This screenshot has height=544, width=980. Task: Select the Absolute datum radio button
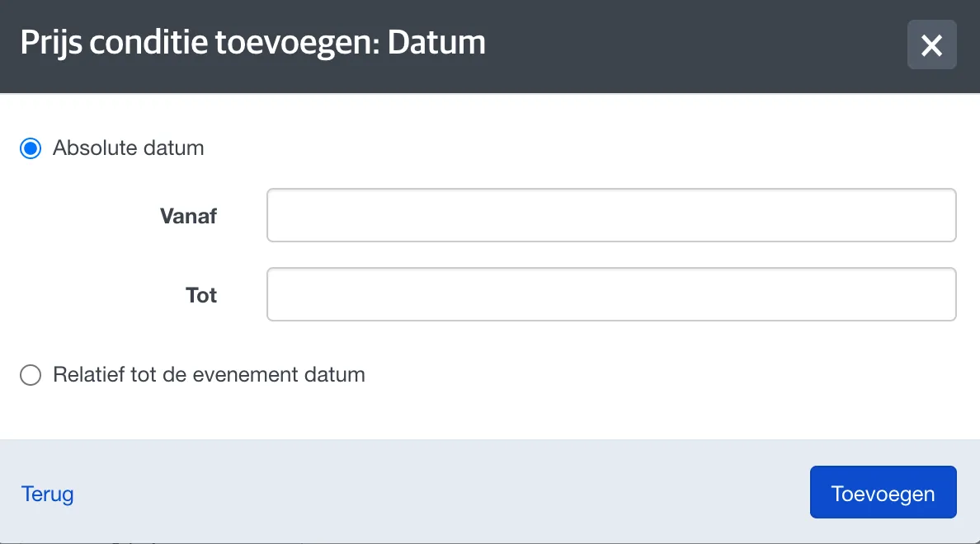(x=31, y=148)
